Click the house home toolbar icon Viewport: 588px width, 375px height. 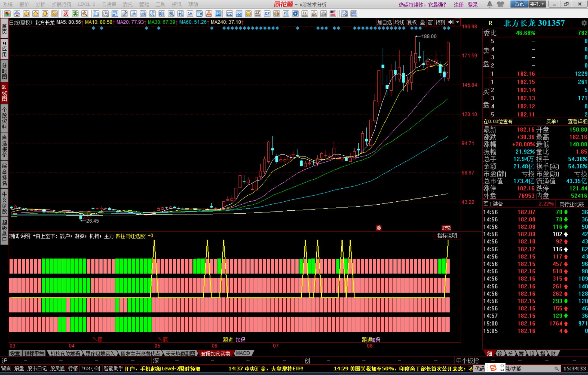[17, 14]
